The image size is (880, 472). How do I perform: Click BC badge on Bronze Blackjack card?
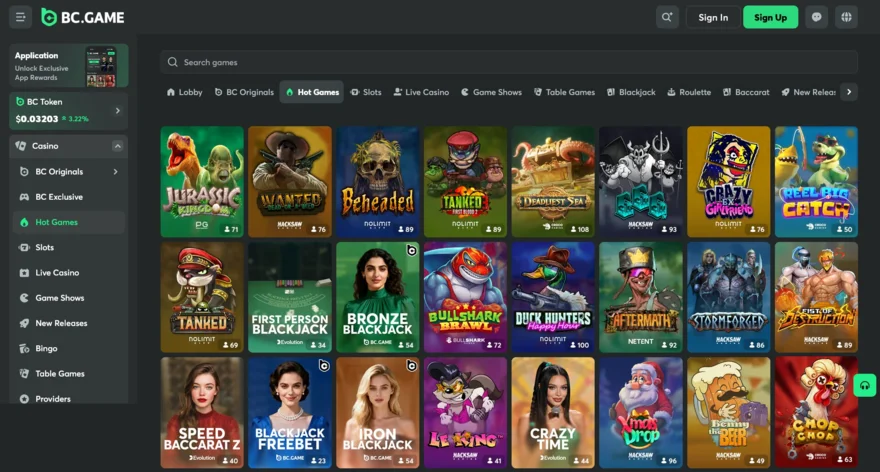[x=411, y=250]
